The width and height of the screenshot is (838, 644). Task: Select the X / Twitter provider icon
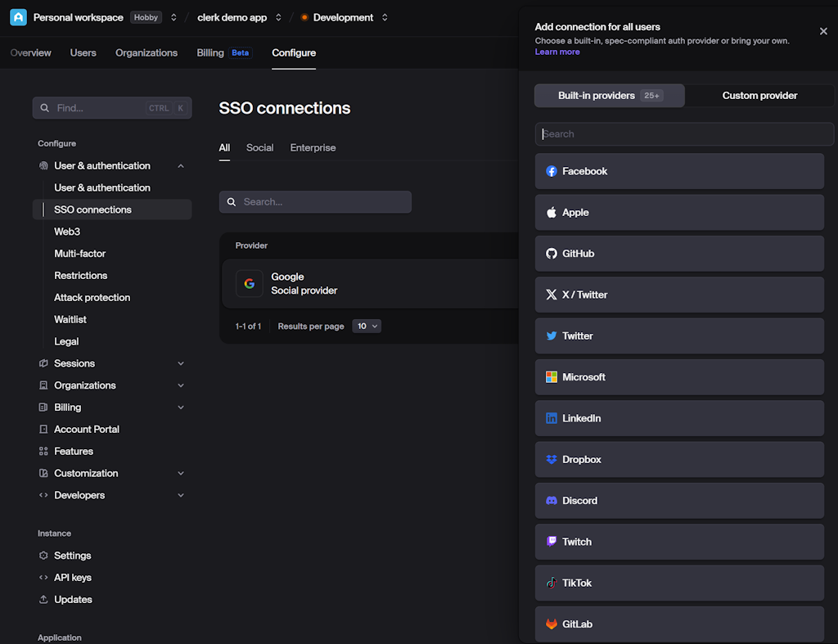coord(550,295)
